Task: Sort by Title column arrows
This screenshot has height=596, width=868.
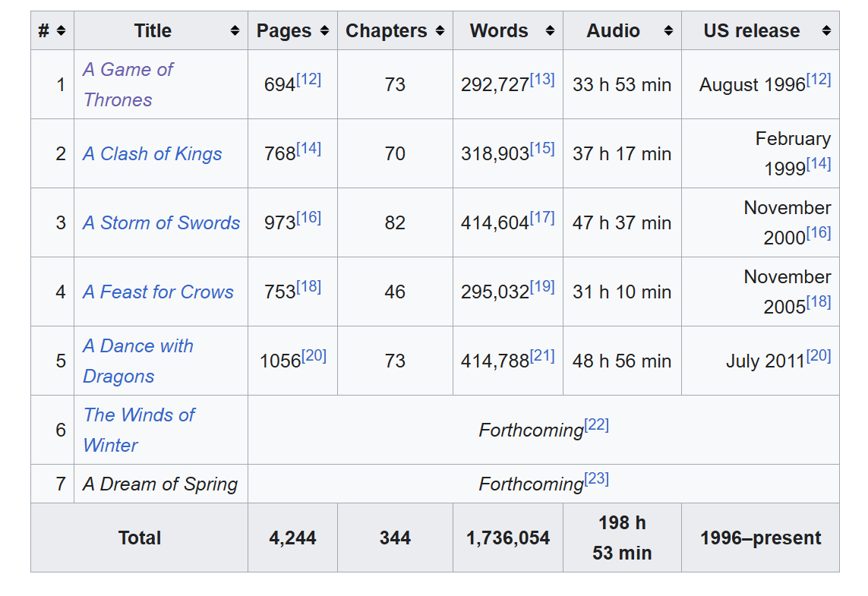Action: click(235, 31)
